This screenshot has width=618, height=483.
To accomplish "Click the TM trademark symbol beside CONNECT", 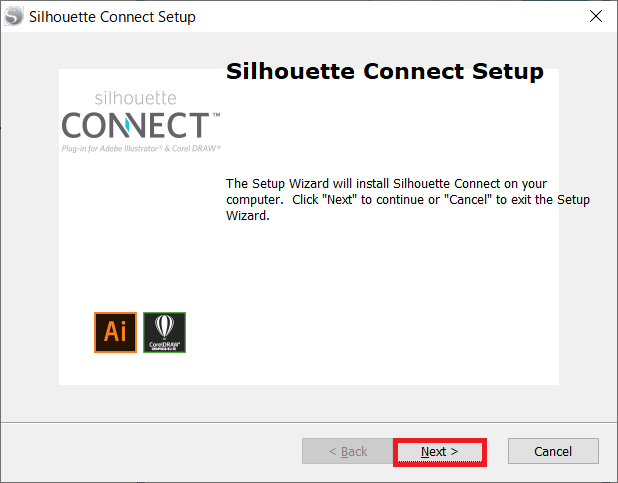I will (x=216, y=115).
